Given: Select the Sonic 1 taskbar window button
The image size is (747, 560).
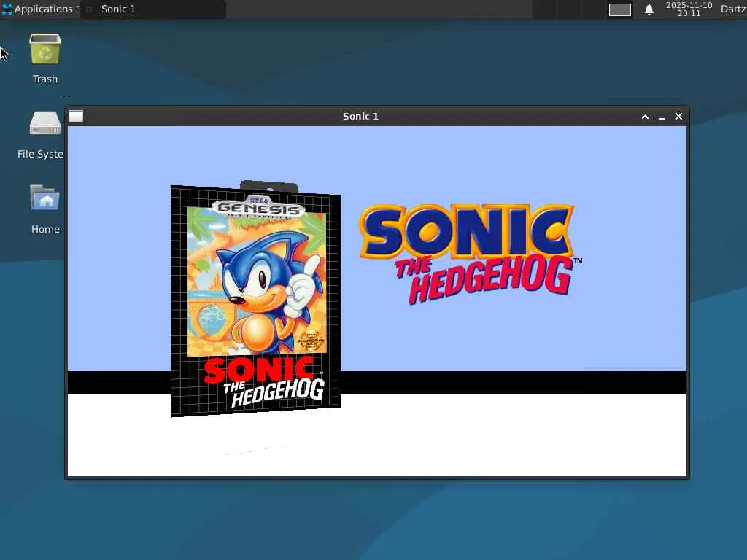Looking at the screenshot, I should tap(153, 9).
